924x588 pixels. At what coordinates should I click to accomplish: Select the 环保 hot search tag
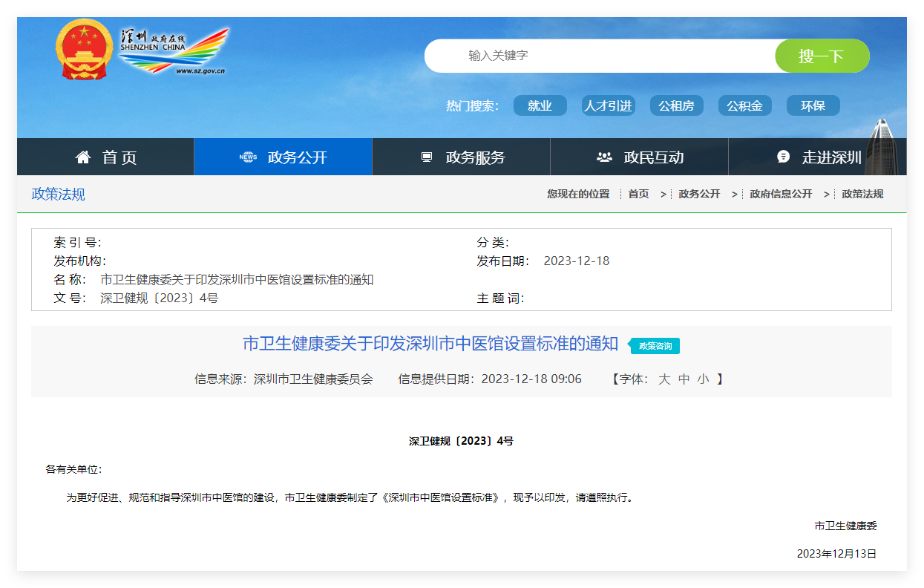pos(813,105)
